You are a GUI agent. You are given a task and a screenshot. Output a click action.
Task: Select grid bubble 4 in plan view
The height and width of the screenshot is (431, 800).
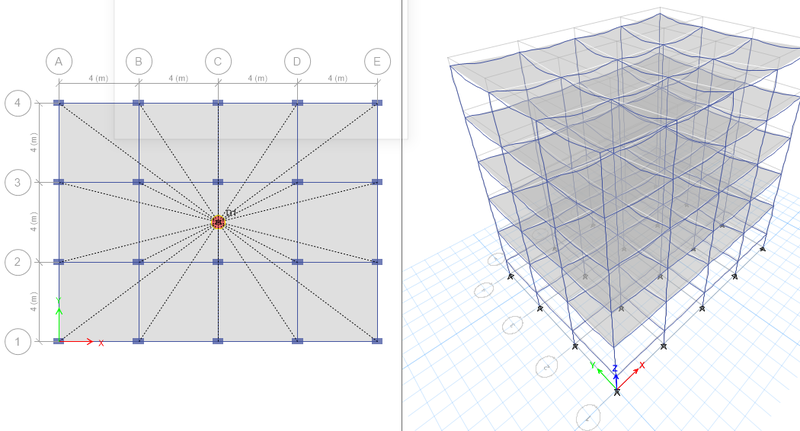click(18, 103)
